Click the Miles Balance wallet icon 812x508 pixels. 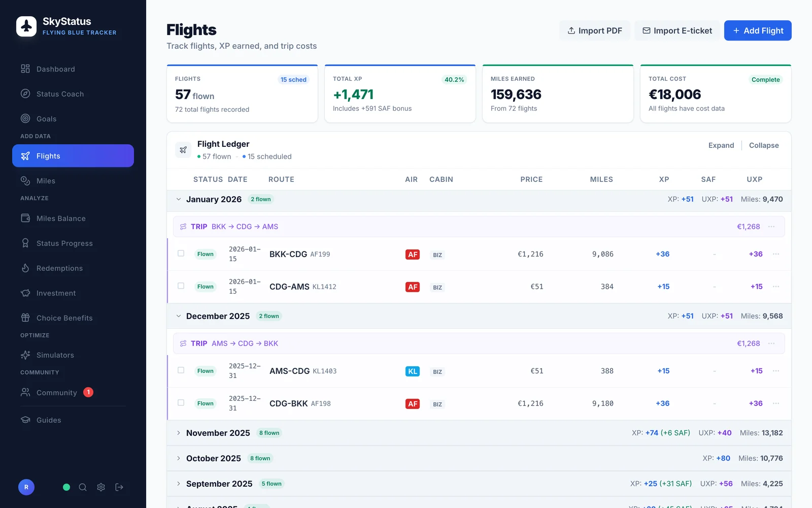(25, 218)
